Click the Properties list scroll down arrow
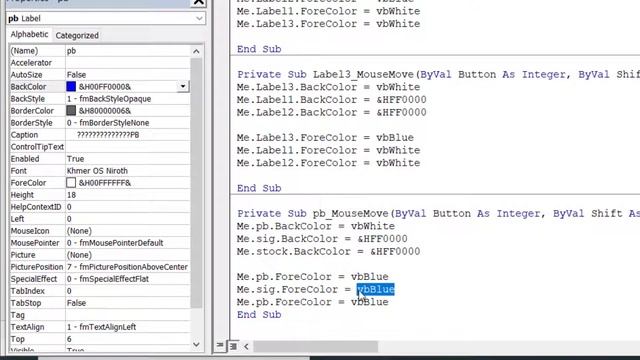Viewport: 640px width, 360px height. click(x=196, y=344)
